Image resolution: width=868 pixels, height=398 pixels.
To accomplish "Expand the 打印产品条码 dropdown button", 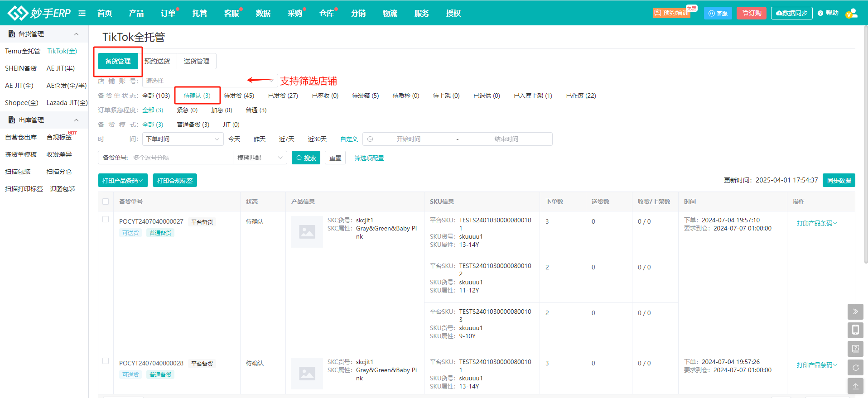I will [123, 180].
